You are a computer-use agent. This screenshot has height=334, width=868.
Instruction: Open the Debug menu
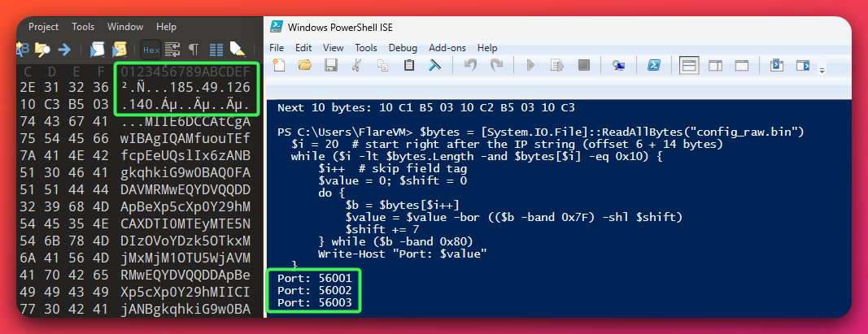pos(403,48)
